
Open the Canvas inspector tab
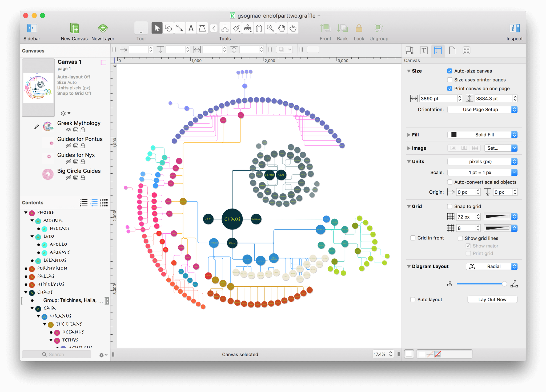pos(438,50)
